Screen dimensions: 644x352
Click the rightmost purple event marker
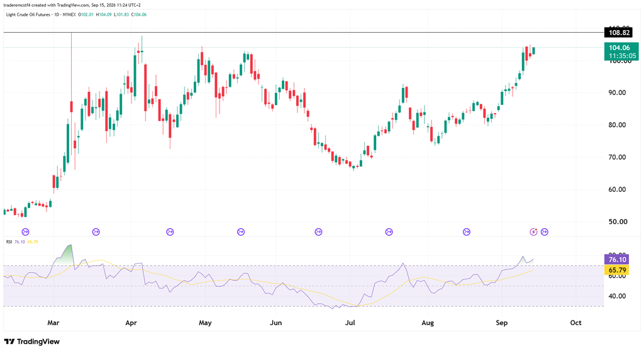click(x=545, y=232)
